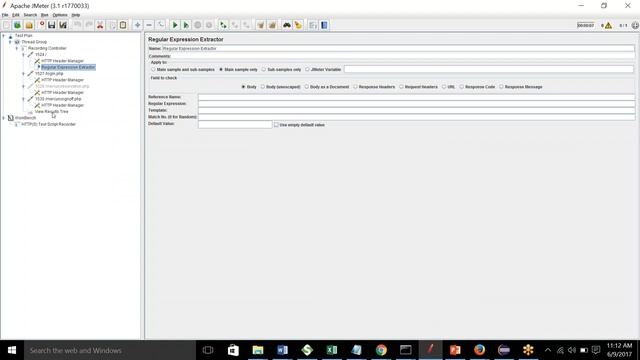Open the Edit menu

tap(16, 15)
